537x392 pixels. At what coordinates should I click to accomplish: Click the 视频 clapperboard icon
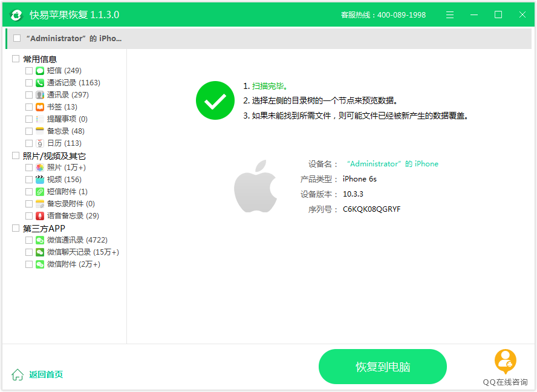pyautogui.click(x=40, y=180)
